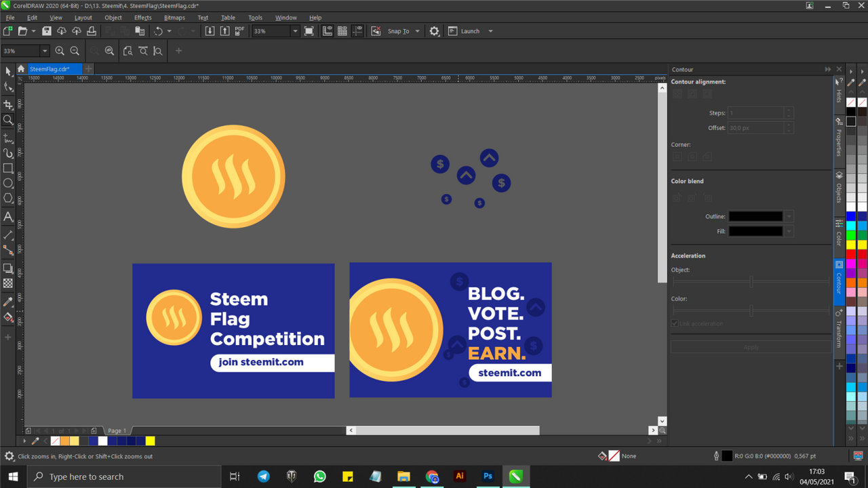Toggle Snap Off button

[376, 31]
